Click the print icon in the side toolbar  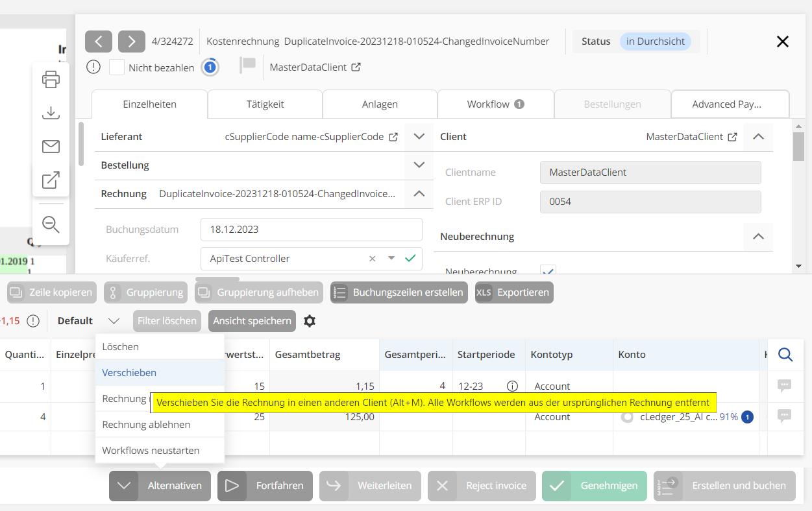[51, 80]
